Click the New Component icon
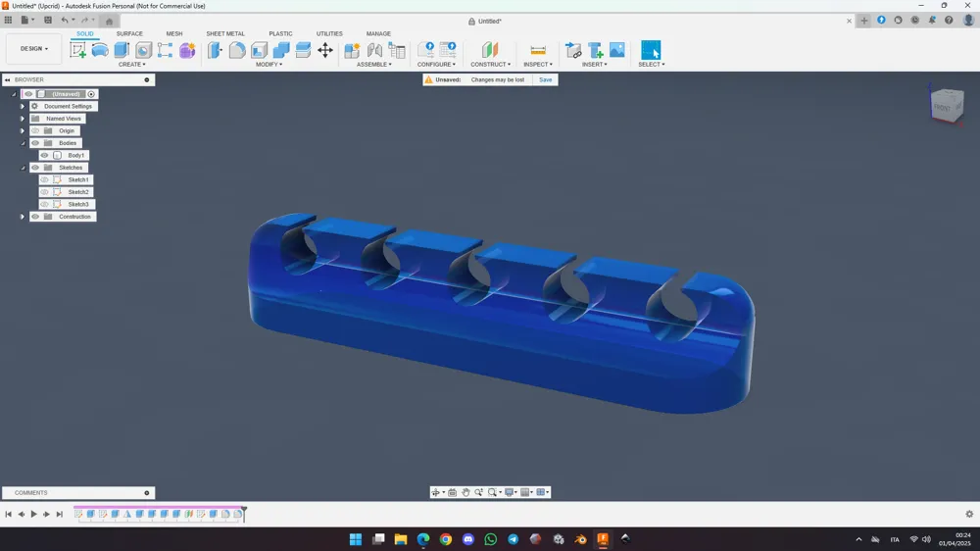The width and height of the screenshot is (980, 551). point(352,50)
